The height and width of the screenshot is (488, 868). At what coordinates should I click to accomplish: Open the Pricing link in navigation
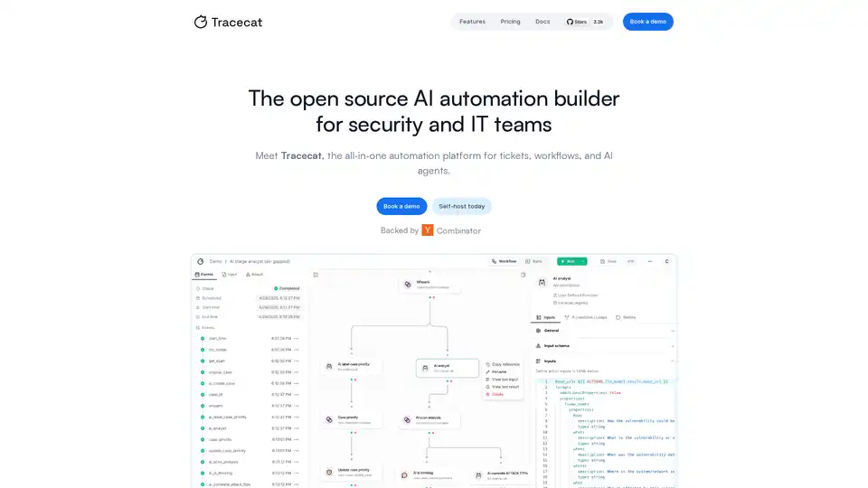510,22
